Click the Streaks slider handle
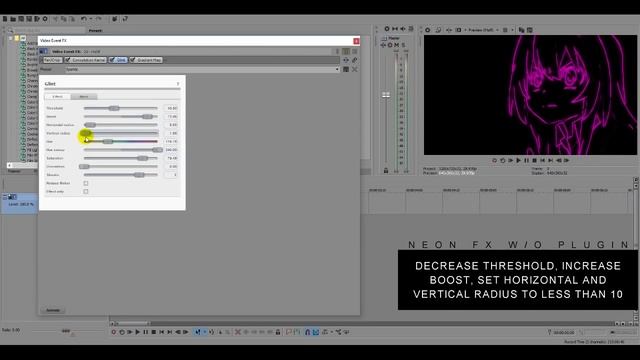 [139, 175]
